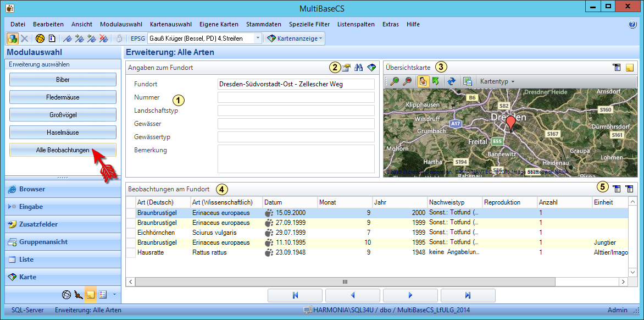Click the brown animal icon at the sidebar bottom
This screenshot has height=320, width=644.
[79, 295]
